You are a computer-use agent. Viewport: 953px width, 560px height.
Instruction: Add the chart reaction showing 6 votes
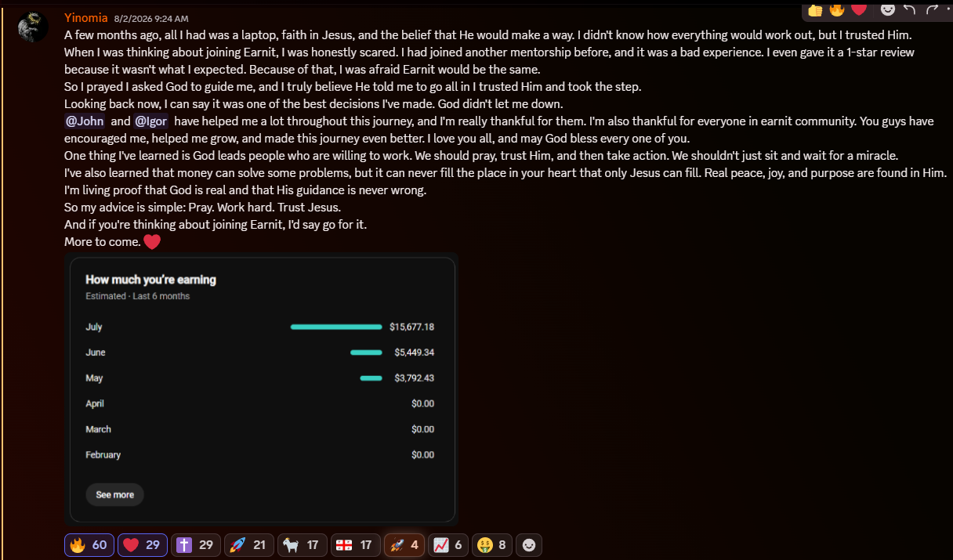[x=448, y=545]
